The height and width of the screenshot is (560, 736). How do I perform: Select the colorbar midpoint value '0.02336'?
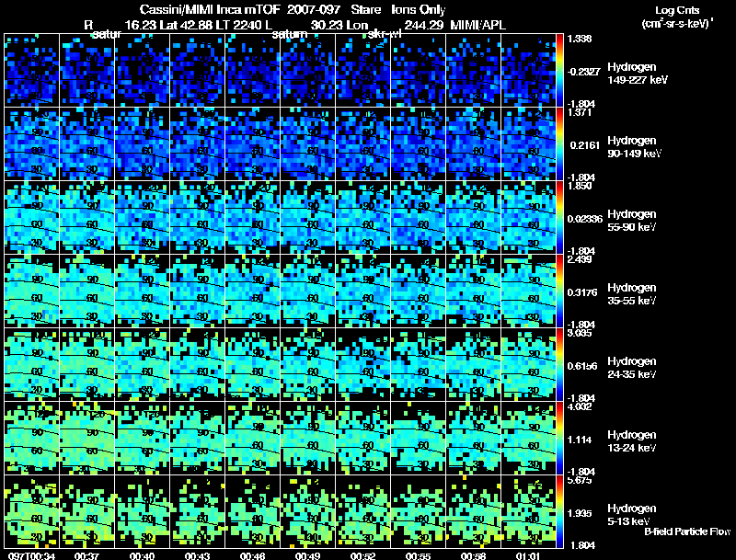585,219
